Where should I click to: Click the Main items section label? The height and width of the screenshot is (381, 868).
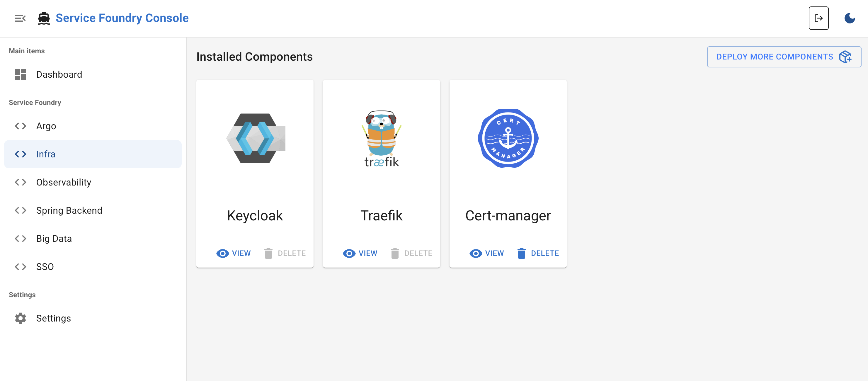click(x=27, y=51)
